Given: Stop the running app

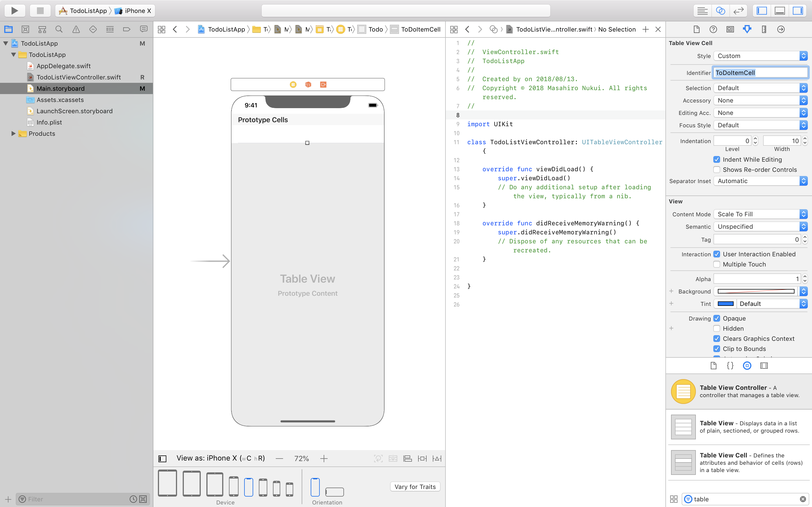Looking at the screenshot, I should pyautogui.click(x=40, y=10).
